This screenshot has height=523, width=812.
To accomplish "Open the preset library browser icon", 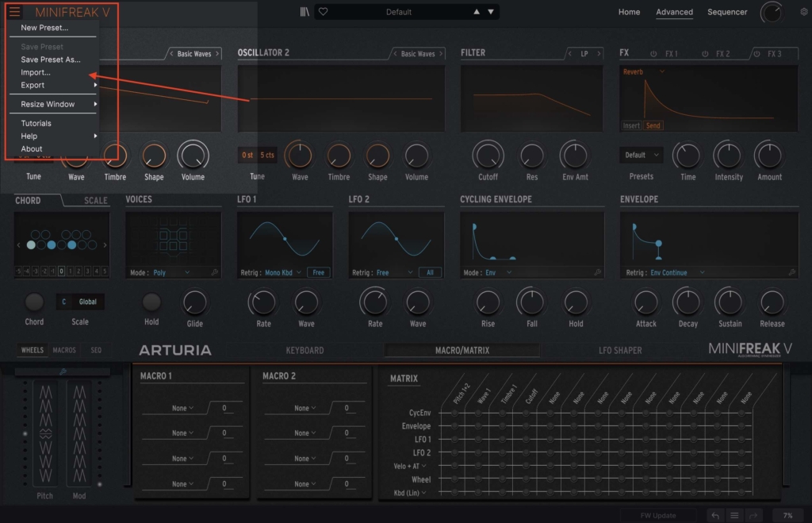I will coord(304,12).
